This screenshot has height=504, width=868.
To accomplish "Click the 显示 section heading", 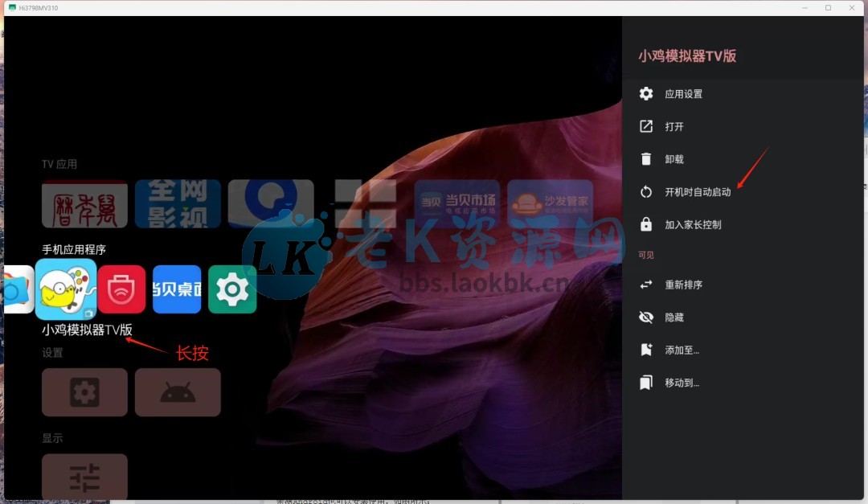I will point(52,438).
